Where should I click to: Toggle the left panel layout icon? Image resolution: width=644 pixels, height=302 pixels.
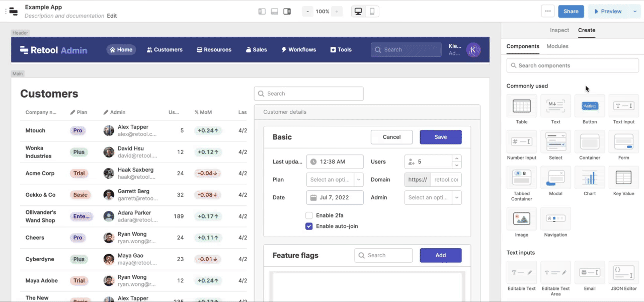pos(262,11)
